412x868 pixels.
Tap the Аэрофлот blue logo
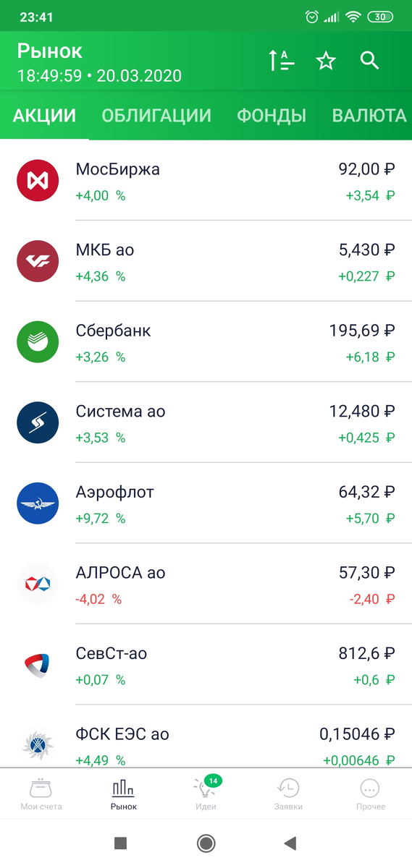(x=37, y=503)
